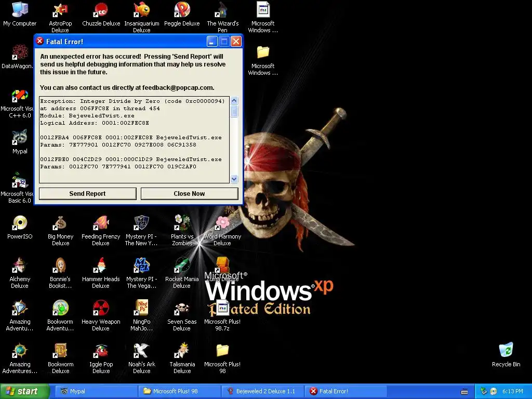Select the Amazing Adventures... globe icon

(20, 351)
